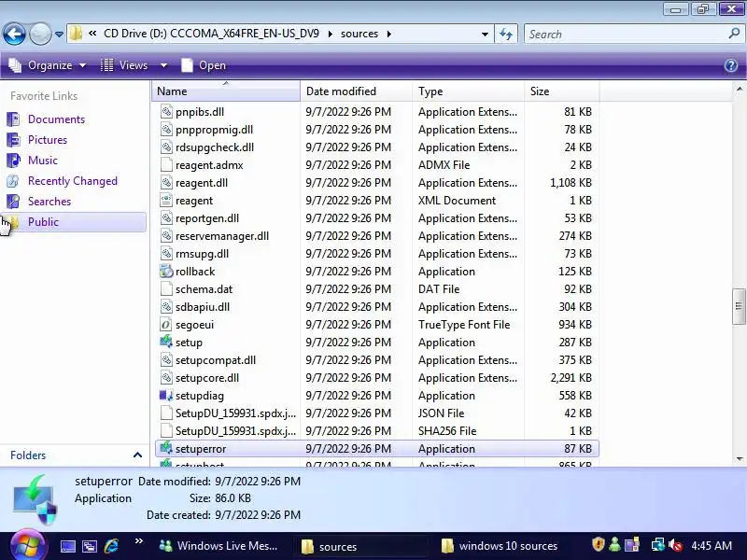Select the reportgen.dll file icon

pos(166,218)
